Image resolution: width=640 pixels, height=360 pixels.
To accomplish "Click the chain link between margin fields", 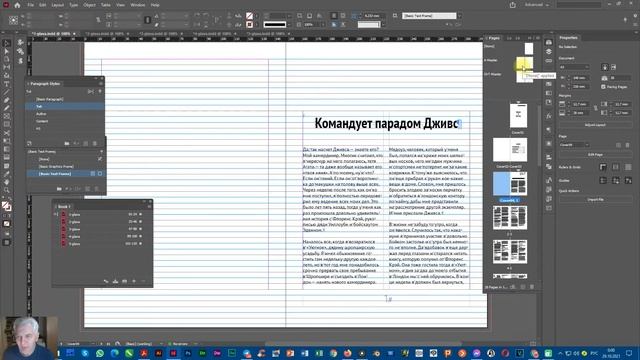I will [596, 108].
